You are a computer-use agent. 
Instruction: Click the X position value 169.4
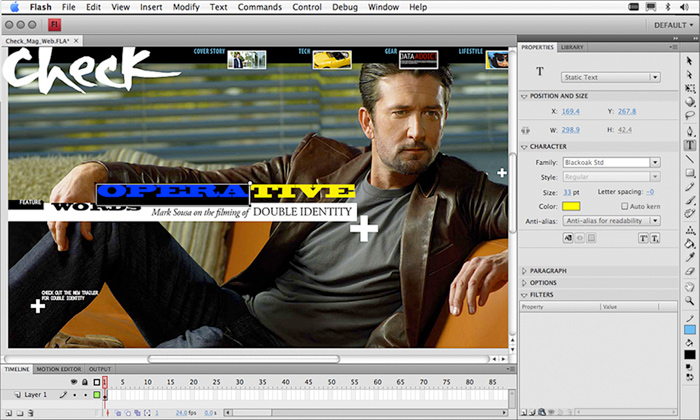tap(571, 111)
